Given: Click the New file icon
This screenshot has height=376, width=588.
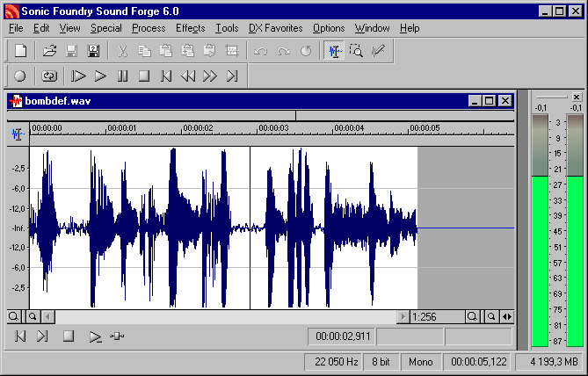Looking at the screenshot, I should (20, 51).
